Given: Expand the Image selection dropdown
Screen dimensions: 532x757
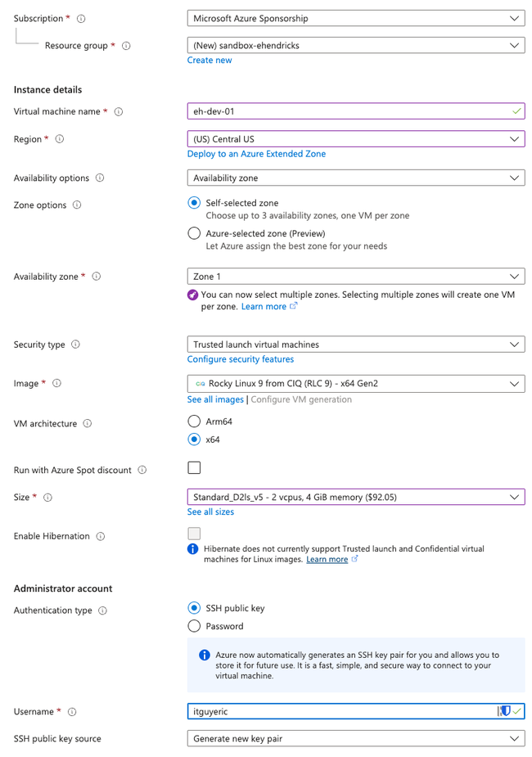Looking at the screenshot, I should coord(356,383).
